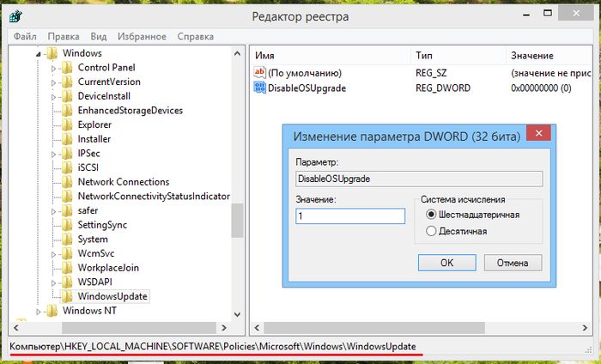The width and height of the screenshot is (601, 364).
Task: Select the Шестнадцатеричная radio button
Action: pos(431,214)
